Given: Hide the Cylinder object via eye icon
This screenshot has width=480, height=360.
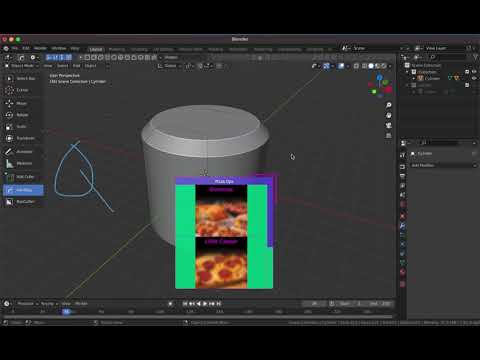Looking at the screenshot, I should [x=474, y=78].
